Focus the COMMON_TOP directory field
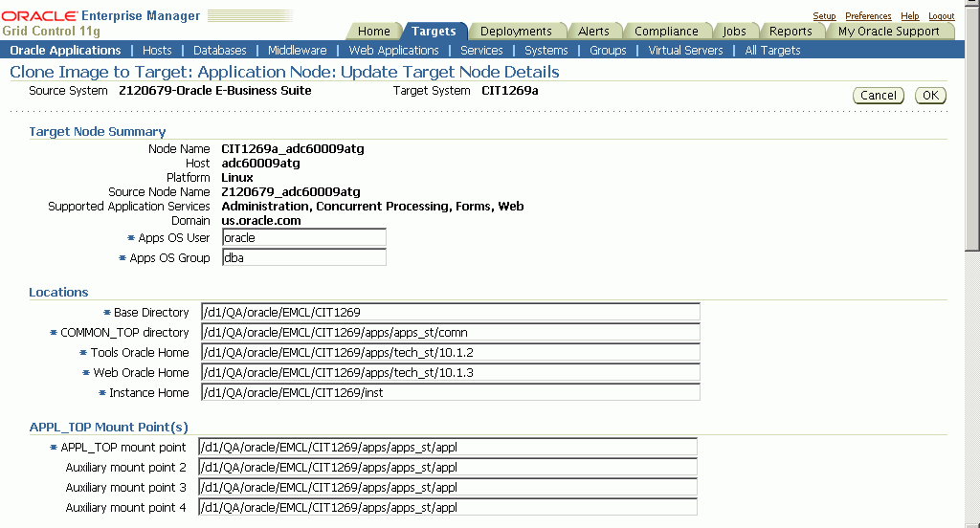980x528 pixels. pos(451,332)
